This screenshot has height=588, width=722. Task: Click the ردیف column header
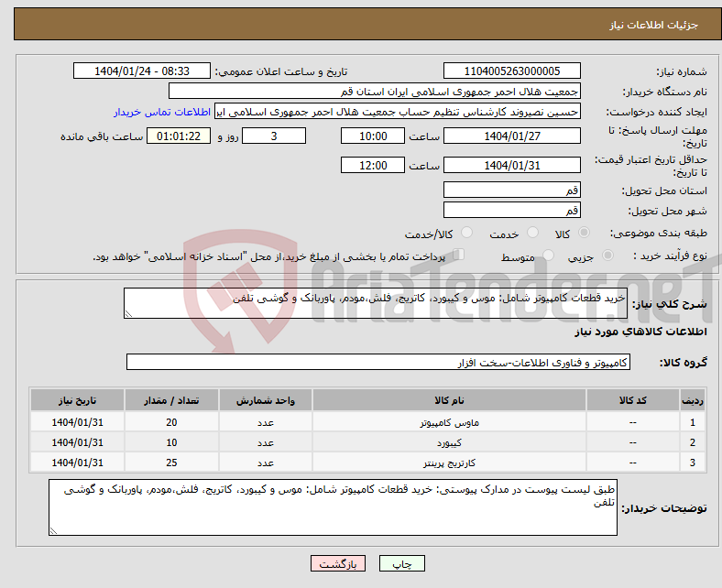click(693, 400)
